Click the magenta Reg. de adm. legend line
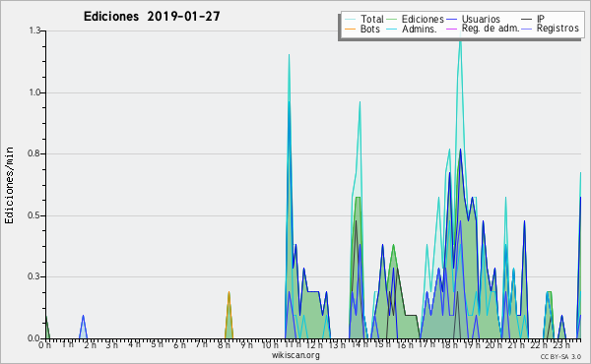Viewport: 591px width, 364px height. 451,29
